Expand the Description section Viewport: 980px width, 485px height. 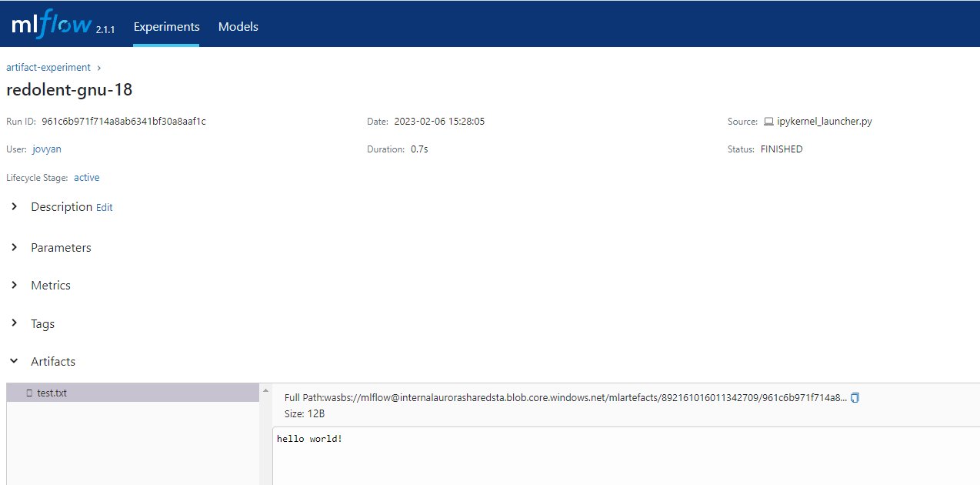tap(15, 207)
